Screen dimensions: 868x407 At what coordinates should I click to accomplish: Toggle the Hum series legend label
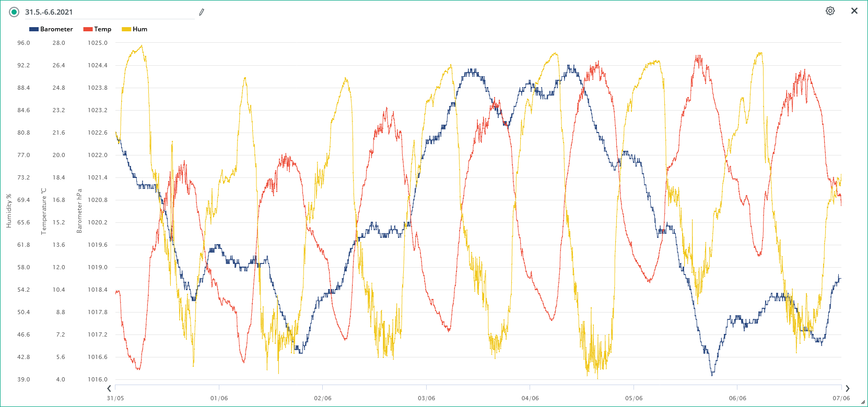(140, 29)
